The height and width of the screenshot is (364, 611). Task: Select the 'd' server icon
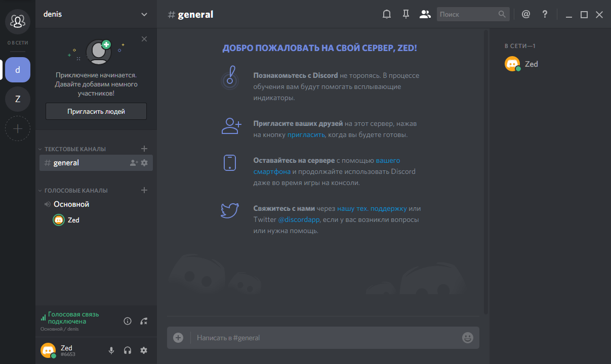click(18, 70)
